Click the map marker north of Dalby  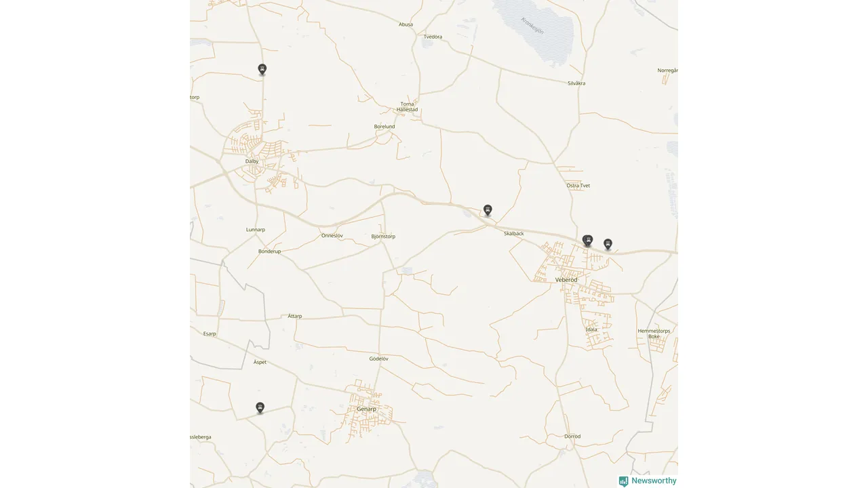(x=262, y=69)
